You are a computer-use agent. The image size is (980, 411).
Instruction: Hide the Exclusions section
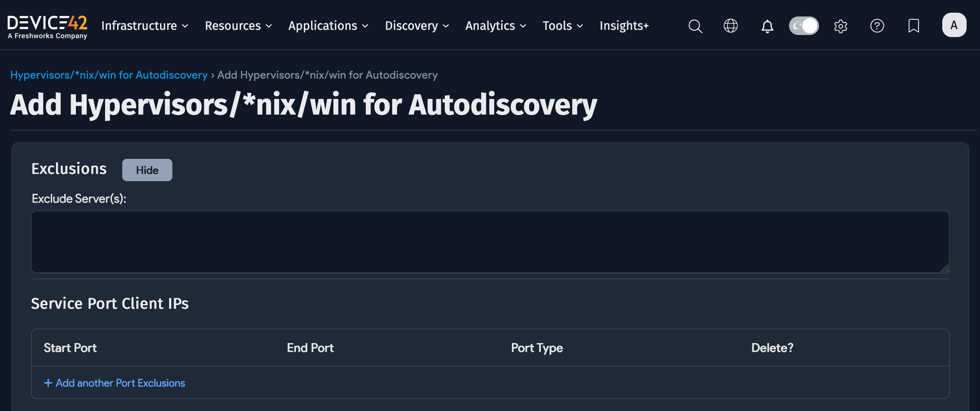[147, 170]
